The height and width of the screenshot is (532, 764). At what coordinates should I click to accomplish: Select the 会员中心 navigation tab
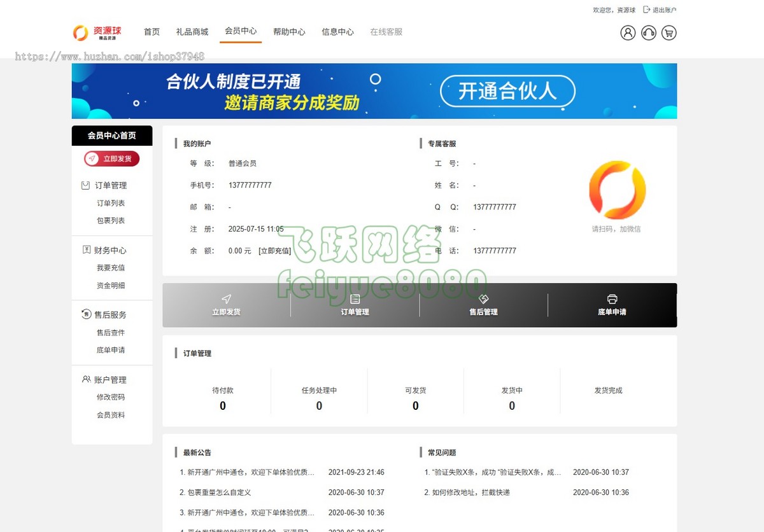(241, 31)
